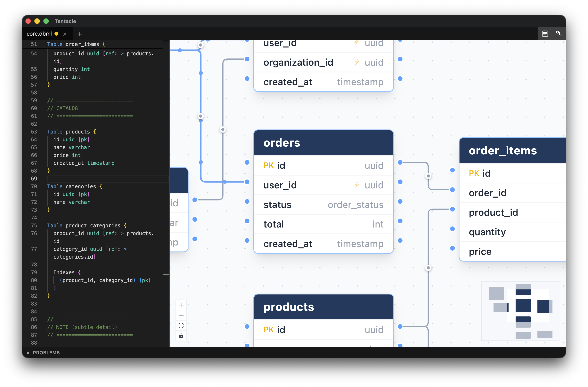Select the core.dbml tab
The image size is (588, 387).
coord(39,34)
